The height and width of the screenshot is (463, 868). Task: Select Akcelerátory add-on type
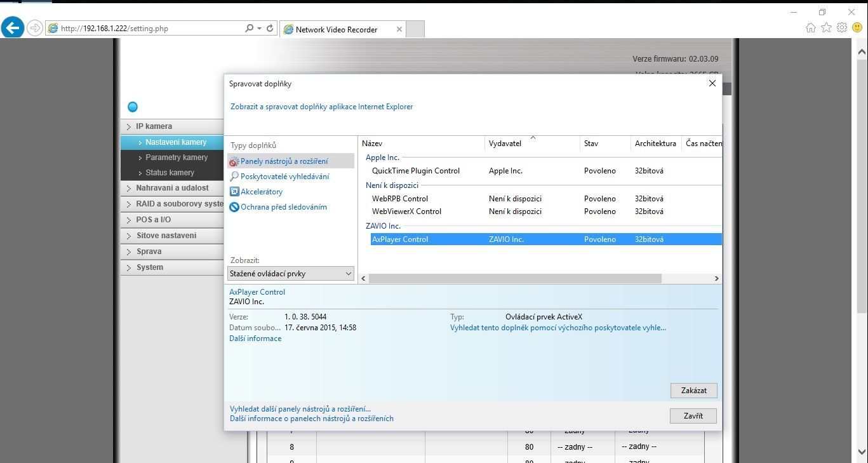[261, 192]
